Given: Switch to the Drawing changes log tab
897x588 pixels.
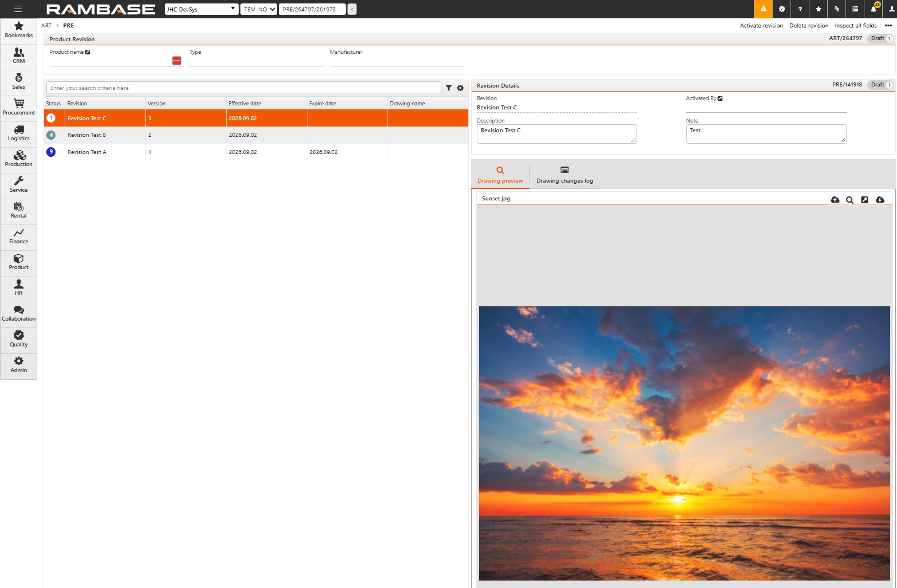Looking at the screenshot, I should click(x=565, y=175).
